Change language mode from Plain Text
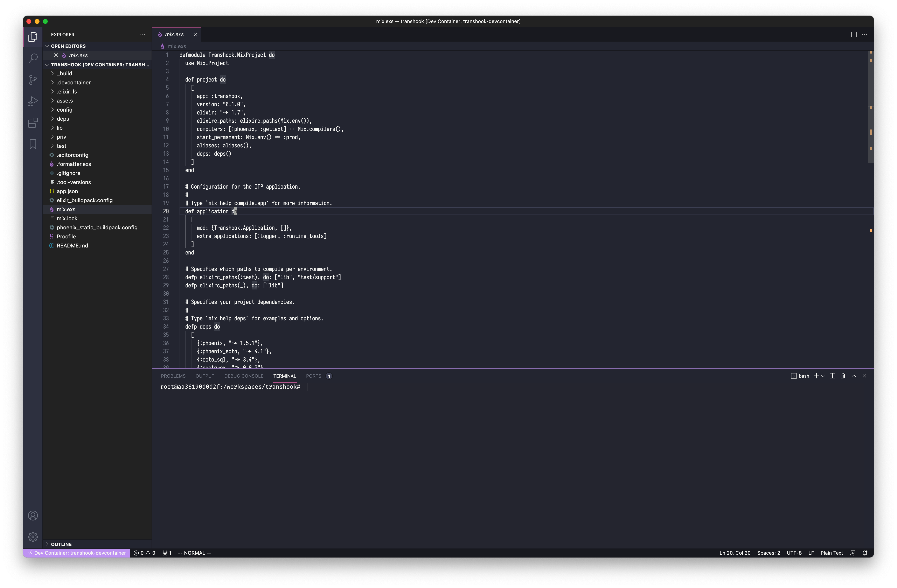Screen dimensions: 897x588 832,553
